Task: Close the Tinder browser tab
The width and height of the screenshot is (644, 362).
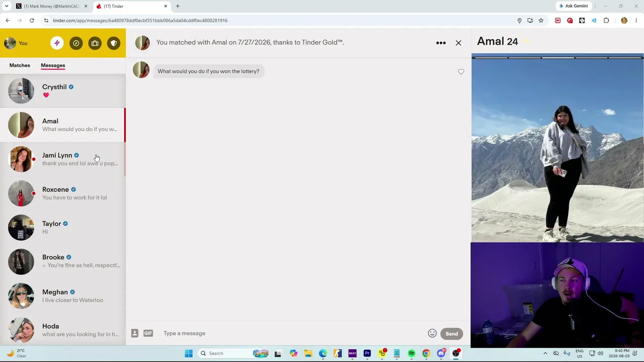Action: pyautogui.click(x=166, y=6)
